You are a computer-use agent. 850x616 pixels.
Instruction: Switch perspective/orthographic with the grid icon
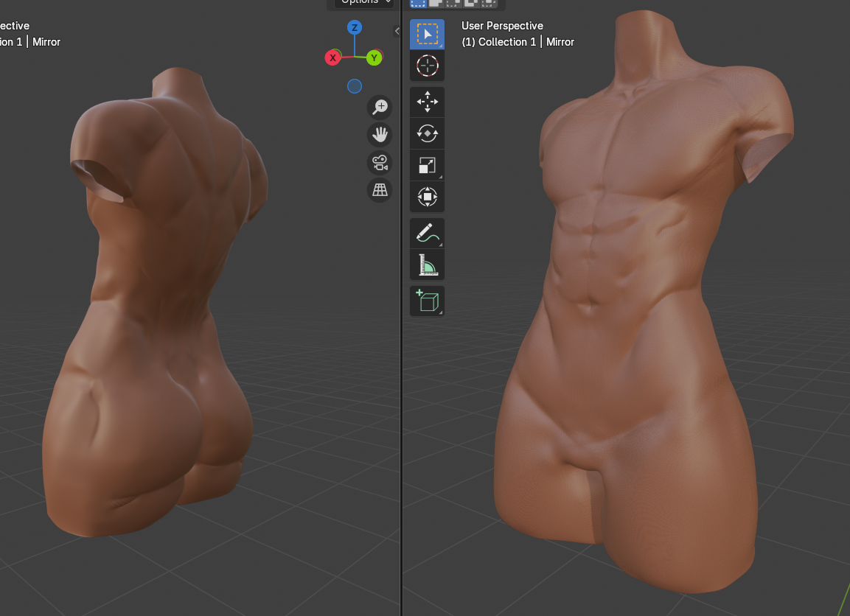click(x=380, y=189)
